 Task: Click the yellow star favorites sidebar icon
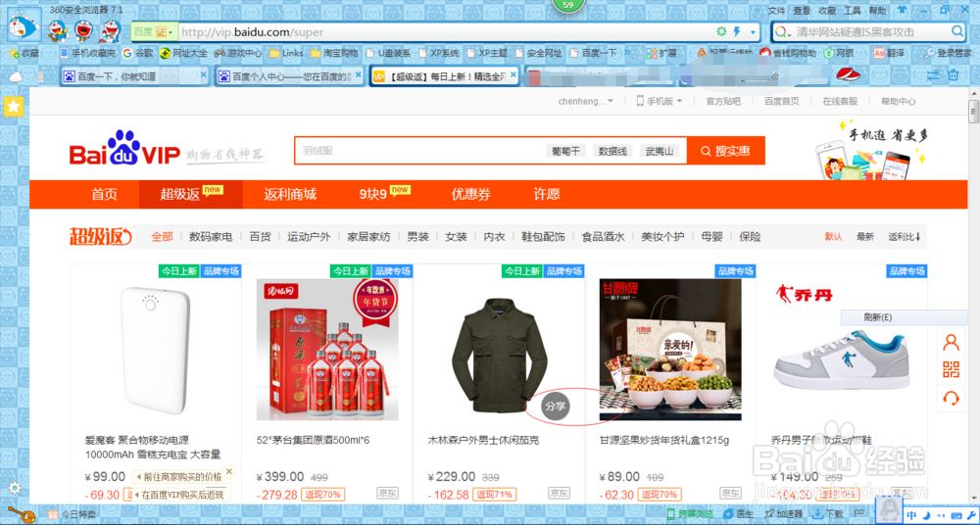14,107
